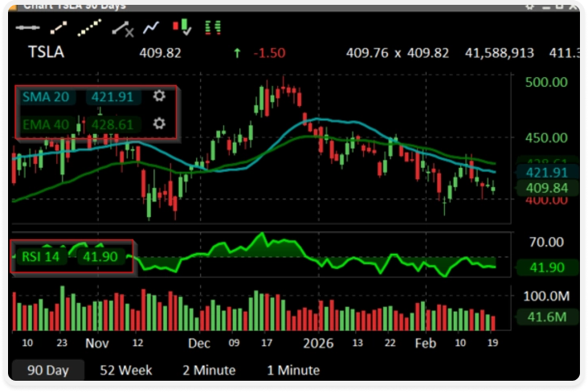Select the trend line drawing tool
This screenshot has height=392, width=588.
click(x=59, y=28)
